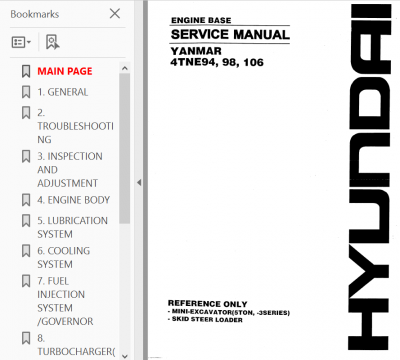The width and height of the screenshot is (400, 360).
Task: Open the 8. TURBOCHARGER bookmark
Action: (76, 345)
